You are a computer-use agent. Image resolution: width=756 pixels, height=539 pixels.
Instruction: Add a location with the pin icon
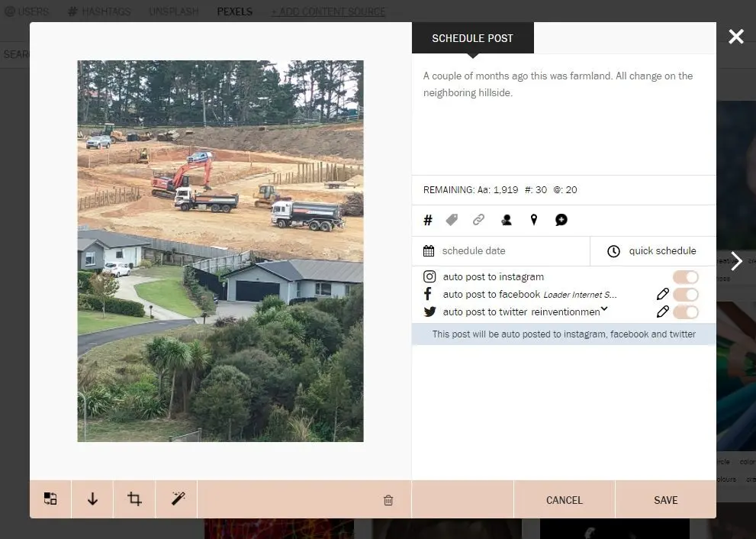(534, 221)
